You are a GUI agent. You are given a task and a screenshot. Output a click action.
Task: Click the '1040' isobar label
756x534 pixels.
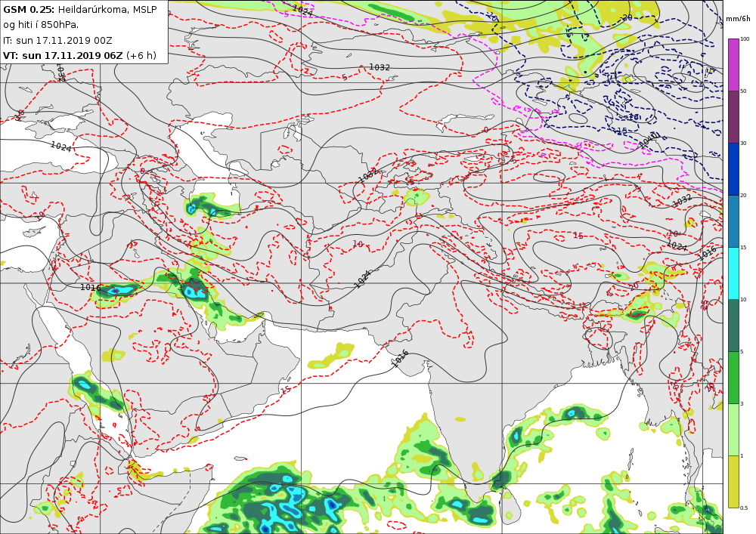pos(648,139)
